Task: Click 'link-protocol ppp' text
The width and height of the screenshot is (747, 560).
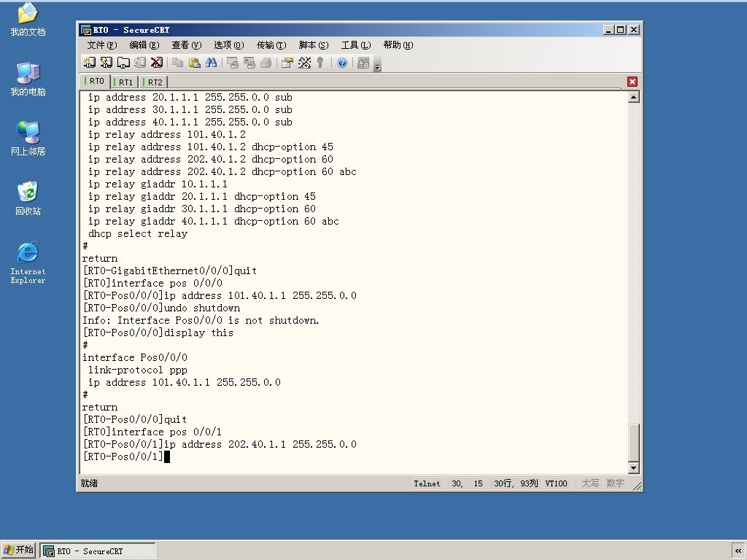Action: tap(138, 370)
